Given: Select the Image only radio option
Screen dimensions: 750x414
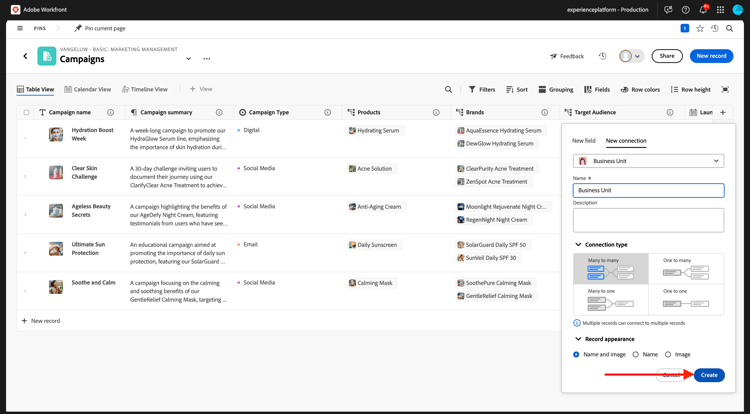Looking at the screenshot, I should click(668, 354).
